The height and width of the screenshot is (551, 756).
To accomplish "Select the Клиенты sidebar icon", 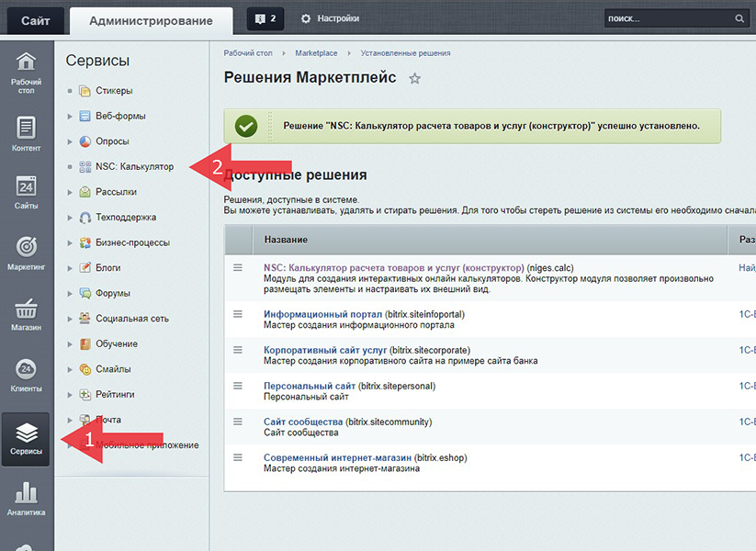I will pos(27,375).
